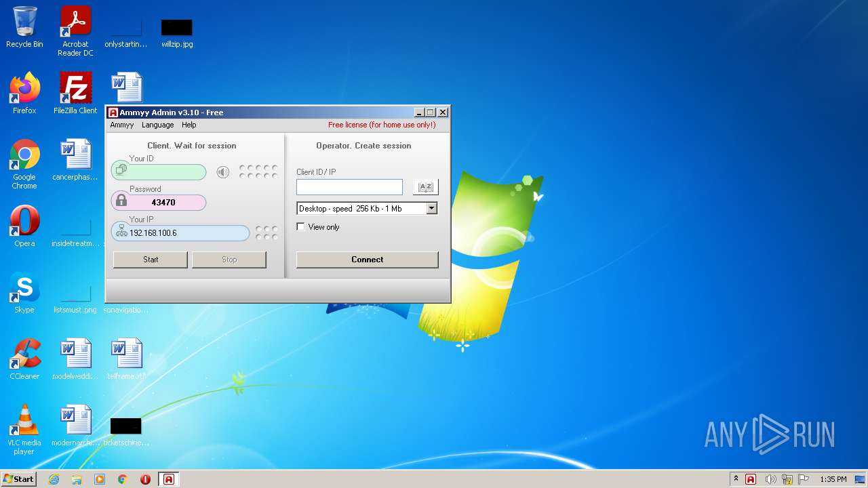Select the listsmust.png desktop file
Image resolution: width=868 pixels, height=488 pixels.
(x=75, y=299)
